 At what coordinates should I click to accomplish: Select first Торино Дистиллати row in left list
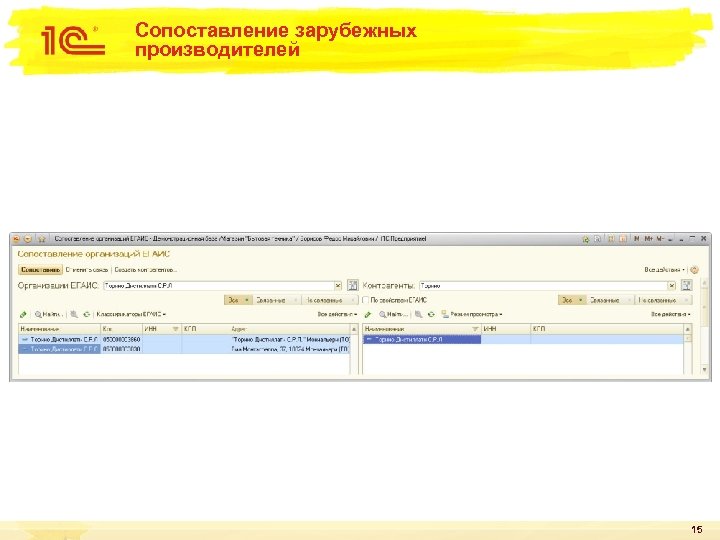(184, 339)
